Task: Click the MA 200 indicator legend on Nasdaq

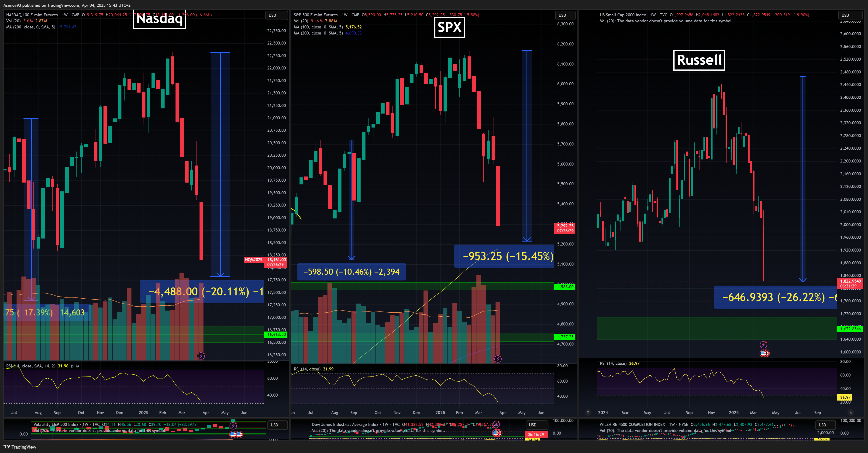Action: pyautogui.click(x=30, y=27)
